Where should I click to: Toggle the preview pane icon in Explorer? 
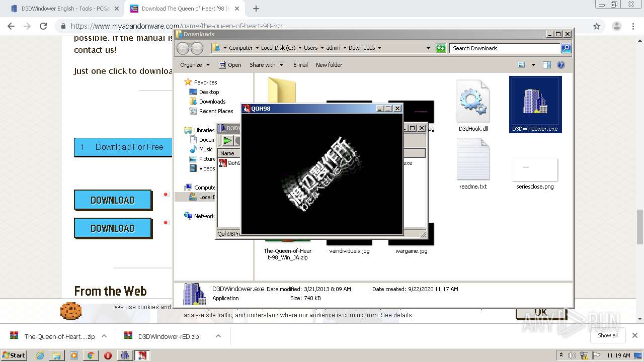pyautogui.click(x=547, y=65)
